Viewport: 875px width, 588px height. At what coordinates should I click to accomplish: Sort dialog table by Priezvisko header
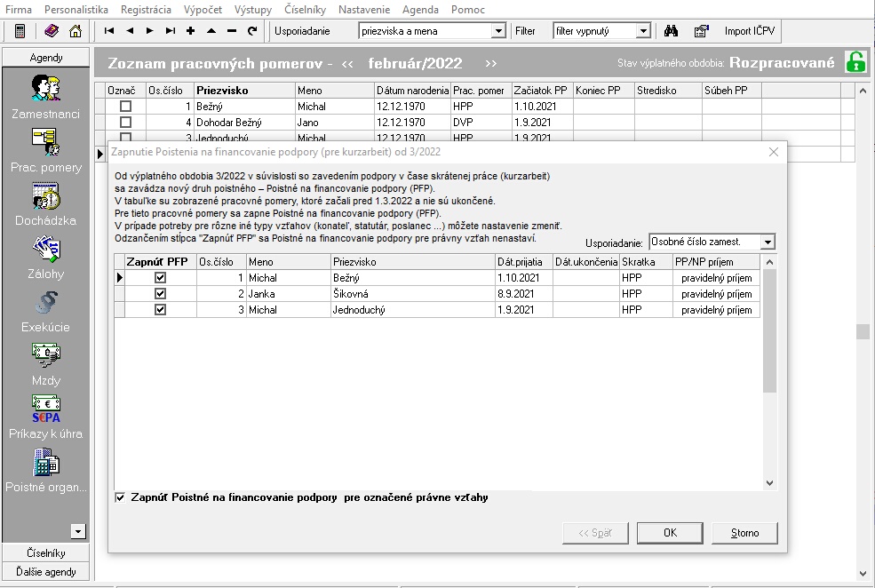(x=412, y=262)
